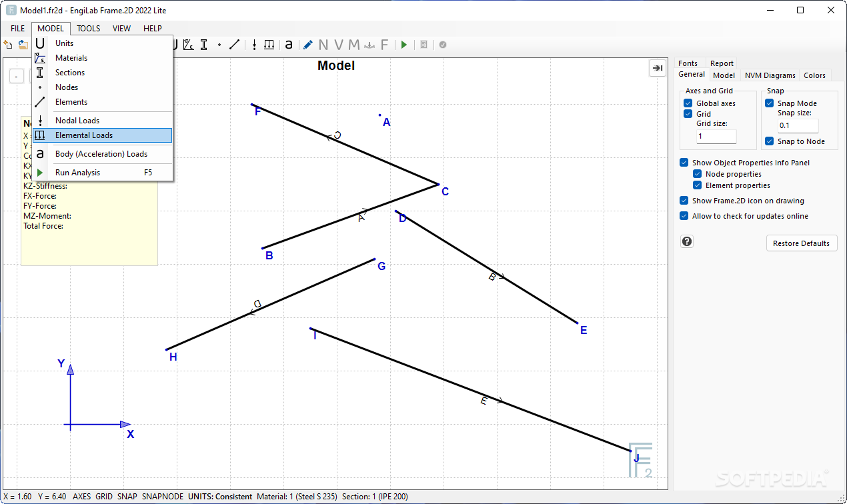Open the HELP menu
The width and height of the screenshot is (847, 504).
(x=153, y=29)
